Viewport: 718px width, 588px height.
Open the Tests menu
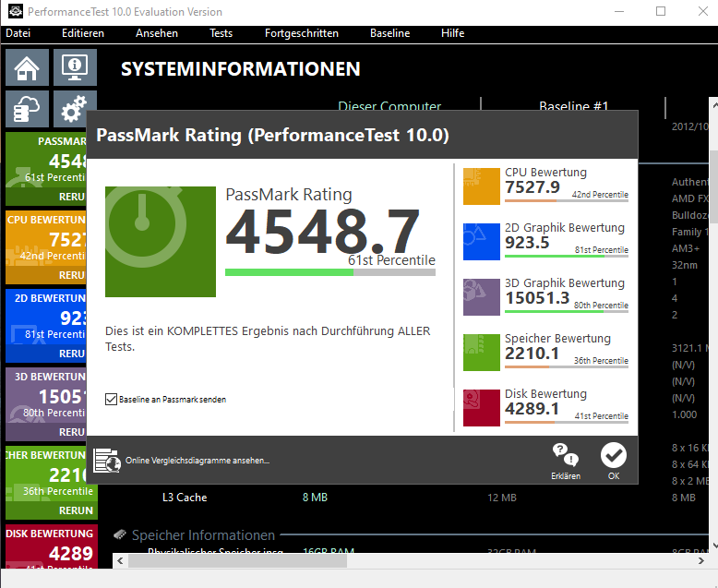pos(221,33)
